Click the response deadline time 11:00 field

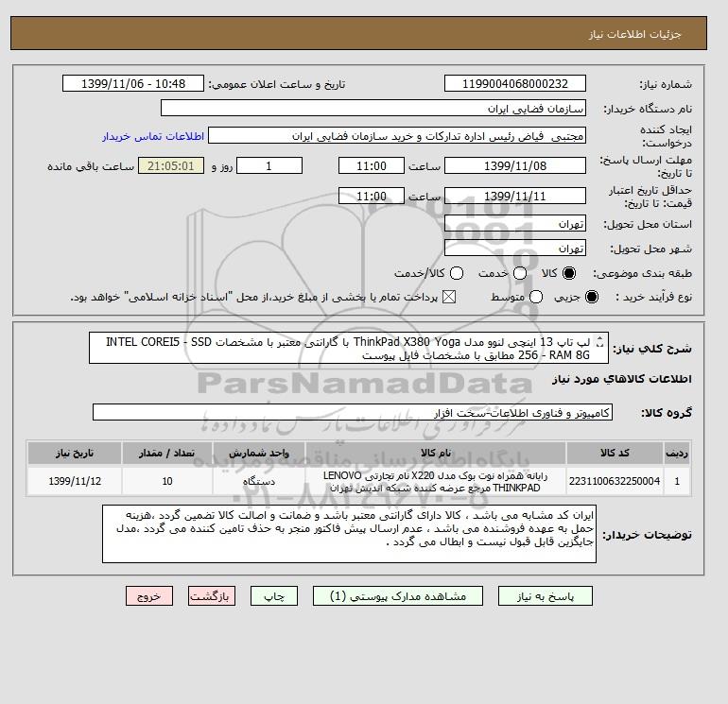372,165
